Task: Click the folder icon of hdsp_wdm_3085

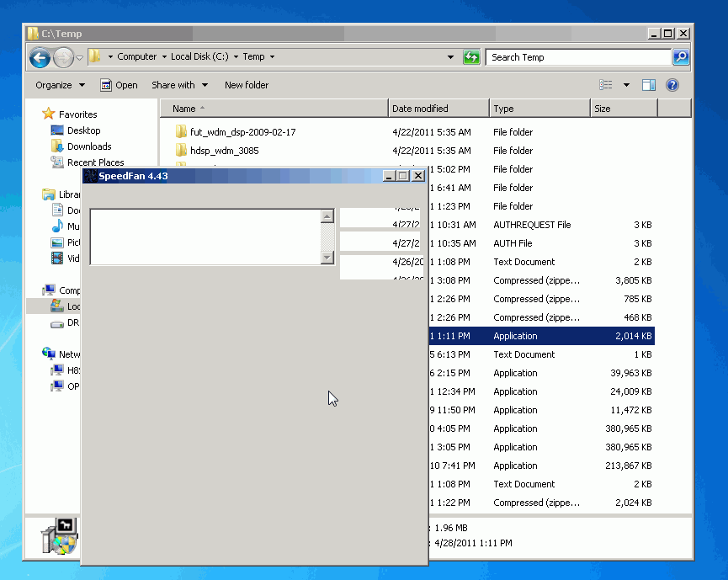Action: (x=181, y=151)
